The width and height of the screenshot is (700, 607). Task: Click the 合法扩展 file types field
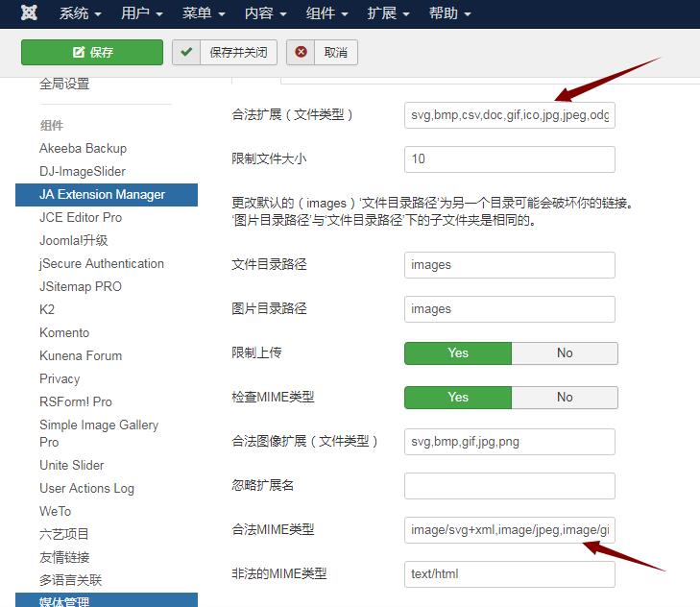tap(509, 115)
